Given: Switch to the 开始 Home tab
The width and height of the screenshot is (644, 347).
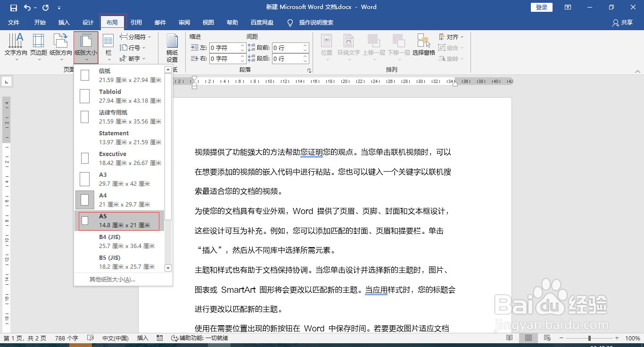Looking at the screenshot, I should [40, 22].
